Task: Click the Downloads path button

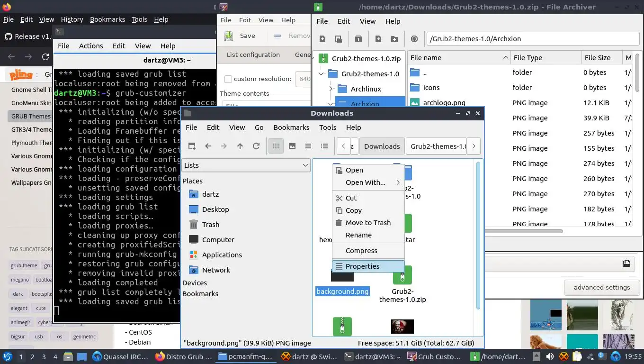Action: tap(382, 146)
